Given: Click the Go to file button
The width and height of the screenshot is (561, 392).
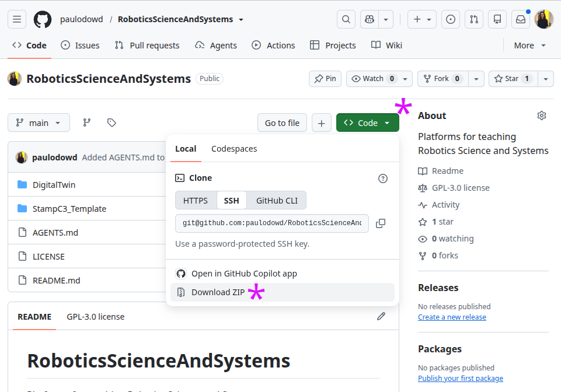Looking at the screenshot, I should click(x=282, y=123).
